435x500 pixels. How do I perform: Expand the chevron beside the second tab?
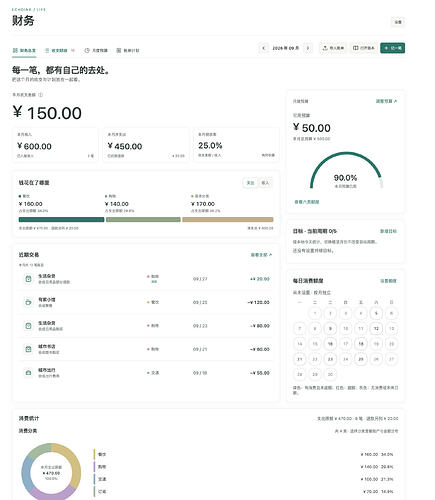pyautogui.click(x=73, y=50)
